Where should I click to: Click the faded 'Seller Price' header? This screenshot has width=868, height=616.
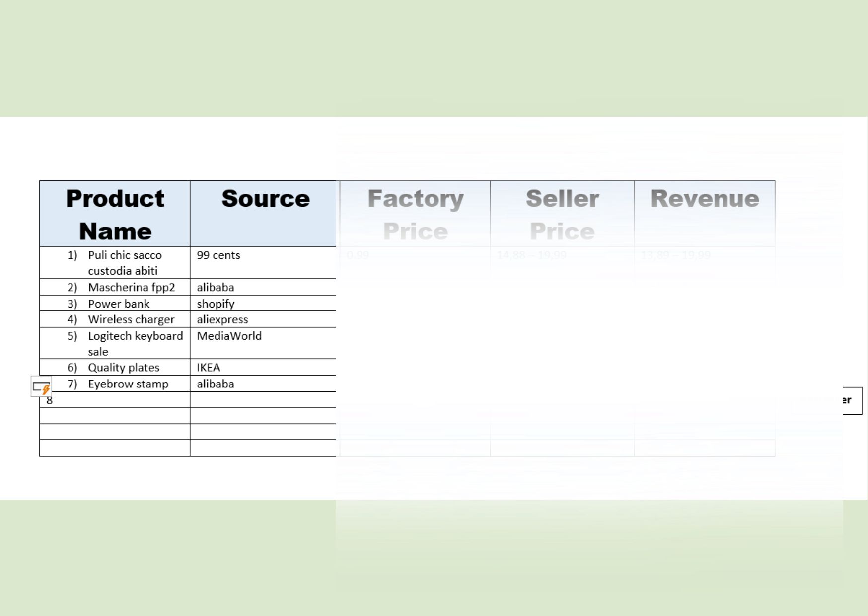[562, 214]
